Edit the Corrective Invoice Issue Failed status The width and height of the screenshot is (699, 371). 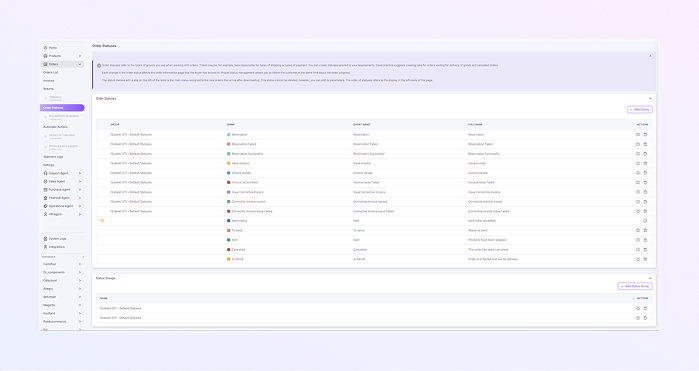click(638, 211)
